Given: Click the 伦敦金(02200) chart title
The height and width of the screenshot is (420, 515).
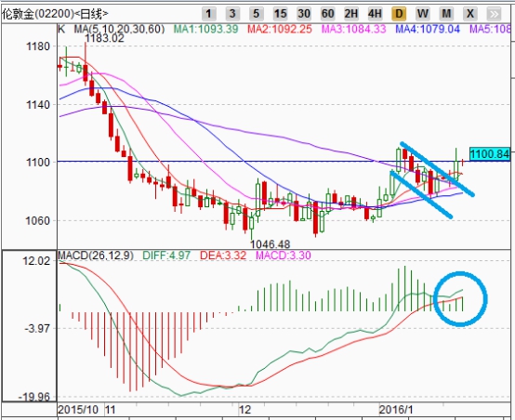Looking at the screenshot, I should [38, 14].
